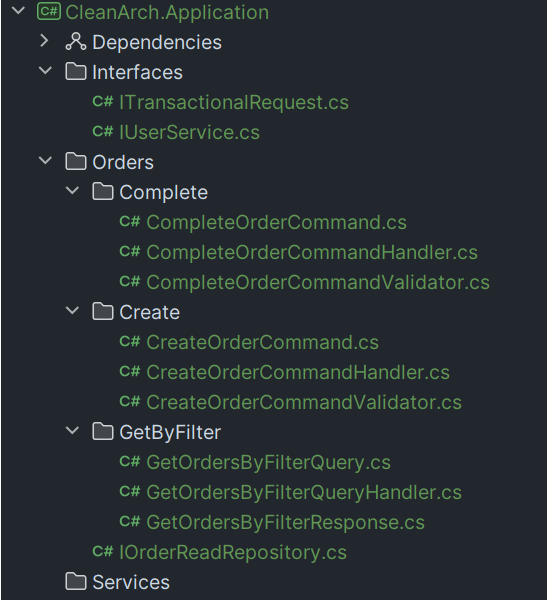Collapse the Create folder chevron

[x=72, y=310]
